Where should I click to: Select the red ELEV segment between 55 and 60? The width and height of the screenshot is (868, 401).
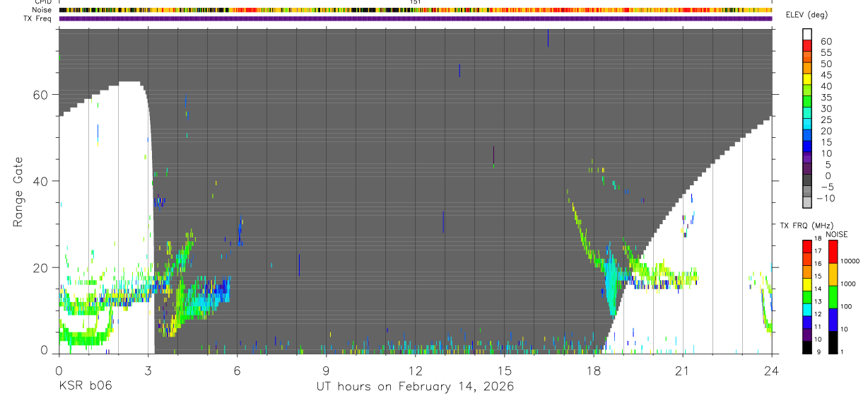click(x=807, y=46)
